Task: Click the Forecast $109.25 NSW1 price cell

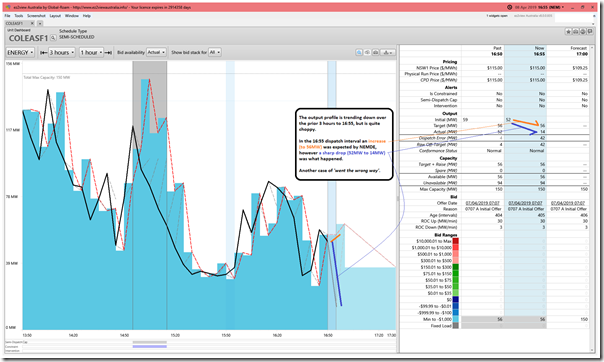Action: [580, 68]
